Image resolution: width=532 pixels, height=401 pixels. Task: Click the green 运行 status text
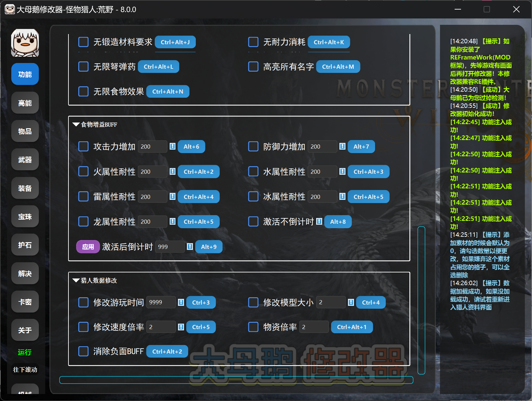pyautogui.click(x=25, y=352)
